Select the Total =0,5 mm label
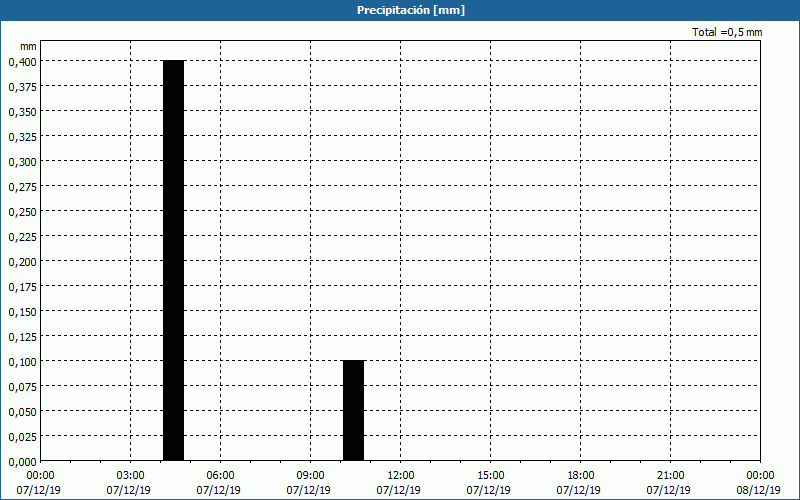Screen dimensions: 800x500 (x=726, y=33)
